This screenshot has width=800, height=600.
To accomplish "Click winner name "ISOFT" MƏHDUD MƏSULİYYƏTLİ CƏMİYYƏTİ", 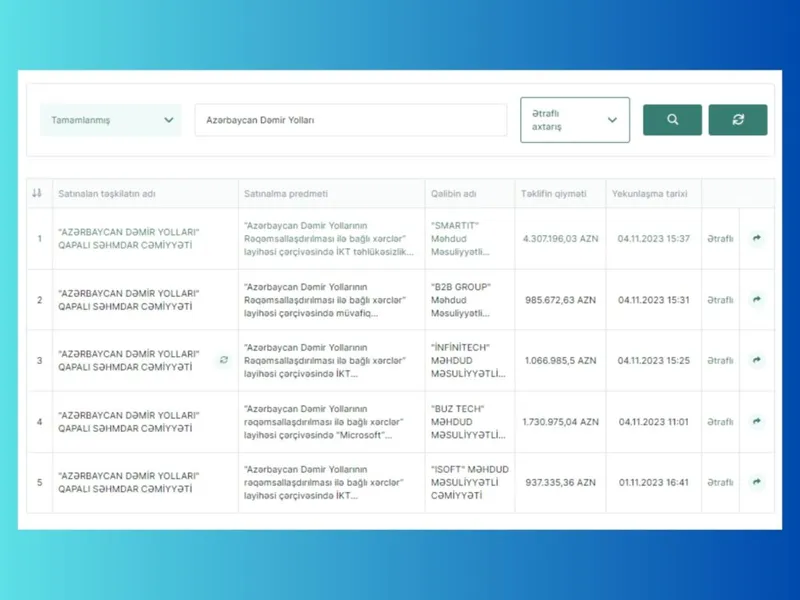I will tap(469, 482).
